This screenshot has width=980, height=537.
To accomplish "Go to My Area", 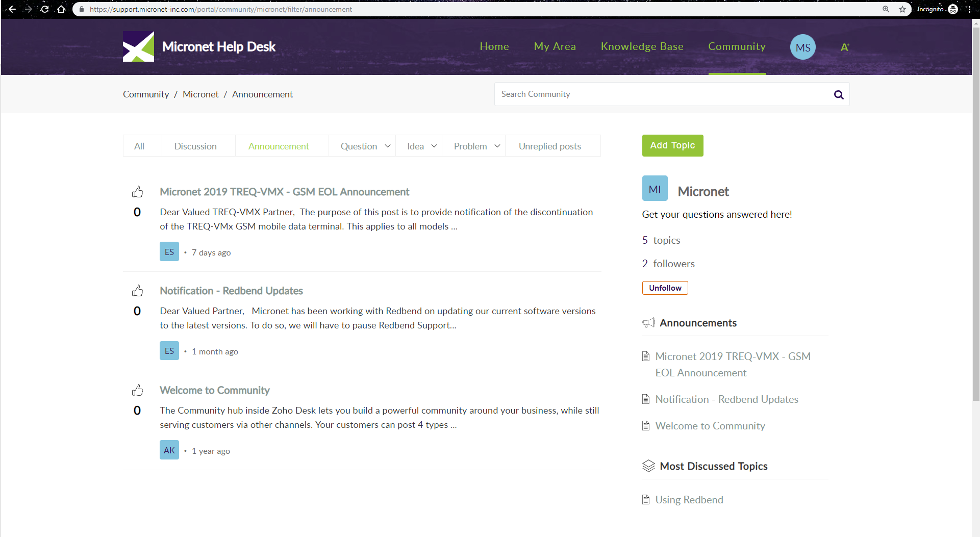I will click(x=555, y=46).
